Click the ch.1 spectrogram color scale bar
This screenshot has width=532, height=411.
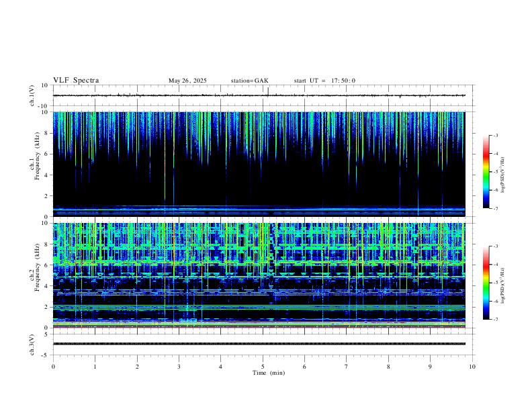click(x=486, y=172)
